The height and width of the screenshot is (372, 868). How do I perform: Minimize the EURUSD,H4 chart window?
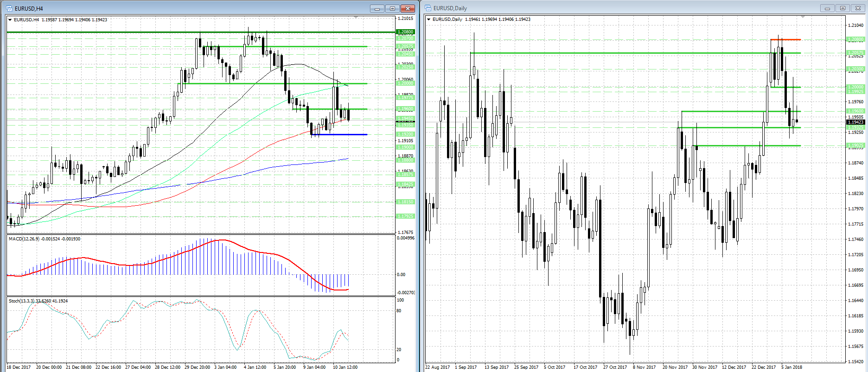[x=377, y=8]
